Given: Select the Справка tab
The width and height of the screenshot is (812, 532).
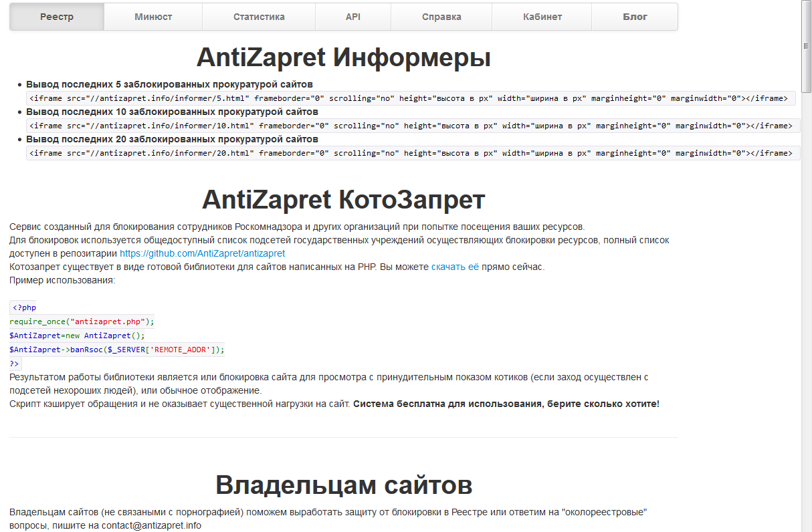Looking at the screenshot, I should (441, 17).
